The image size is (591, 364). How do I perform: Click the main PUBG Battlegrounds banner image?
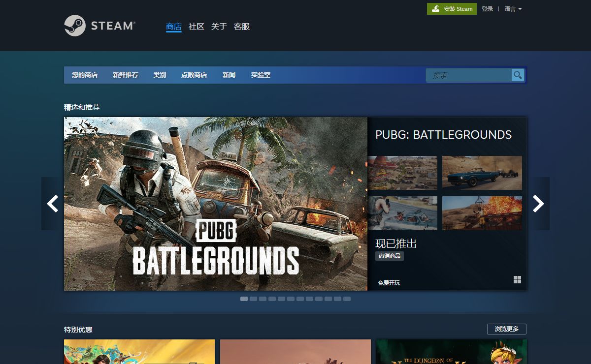point(216,204)
